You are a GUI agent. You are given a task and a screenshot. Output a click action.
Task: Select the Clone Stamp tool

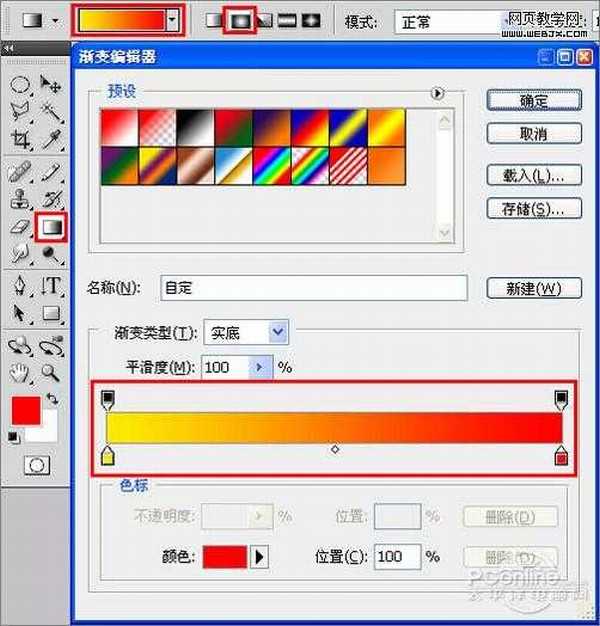[x=20, y=198]
